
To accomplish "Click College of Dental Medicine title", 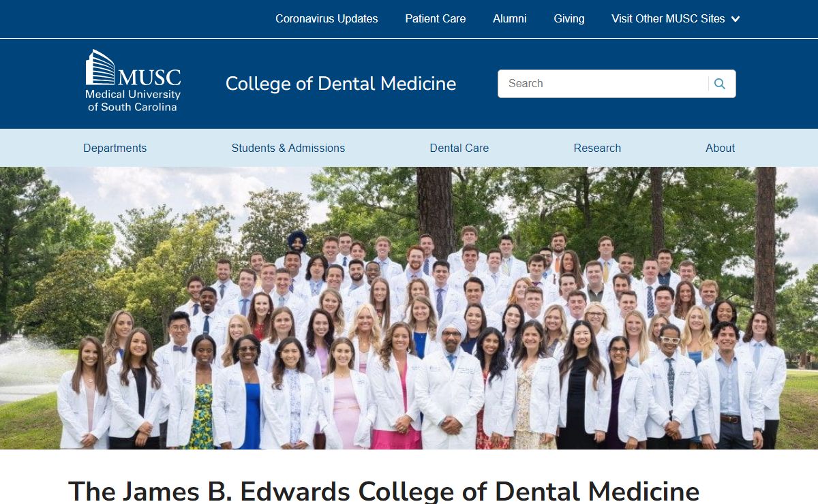I will [x=341, y=84].
